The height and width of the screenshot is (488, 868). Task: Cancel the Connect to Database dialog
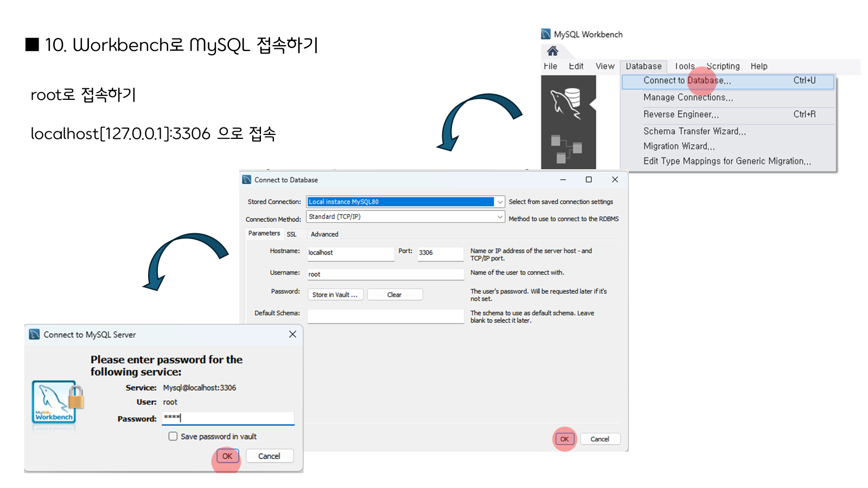pos(600,439)
